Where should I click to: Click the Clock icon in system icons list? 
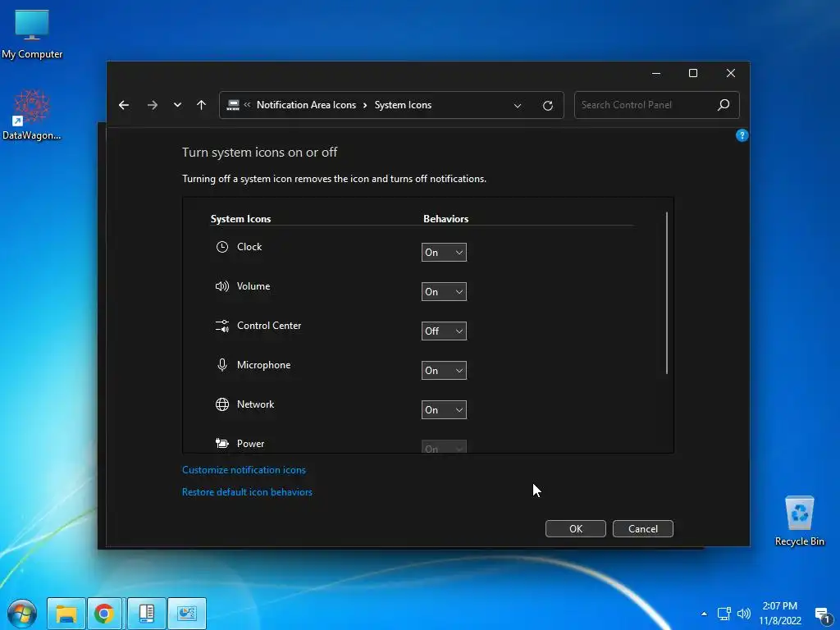(x=221, y=247)
